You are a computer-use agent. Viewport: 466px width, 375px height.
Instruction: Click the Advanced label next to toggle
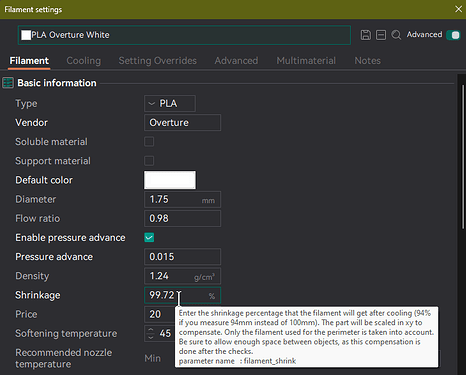[424, 35]
